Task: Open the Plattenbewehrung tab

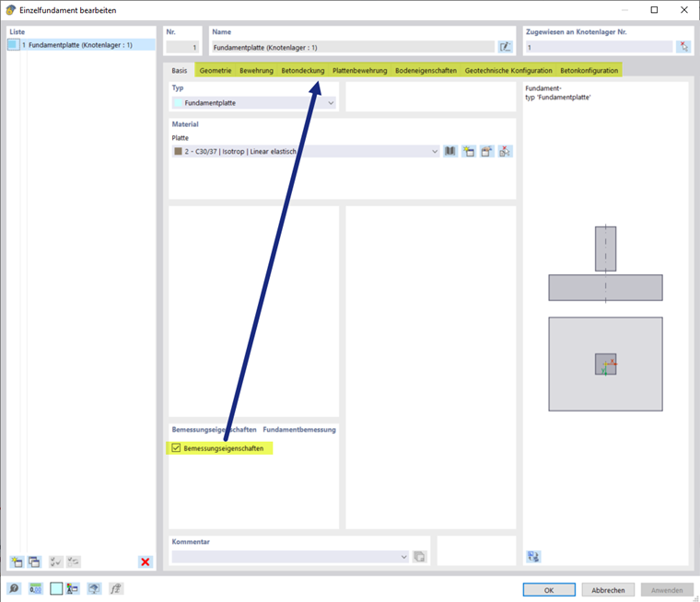Action: point(360,71)
